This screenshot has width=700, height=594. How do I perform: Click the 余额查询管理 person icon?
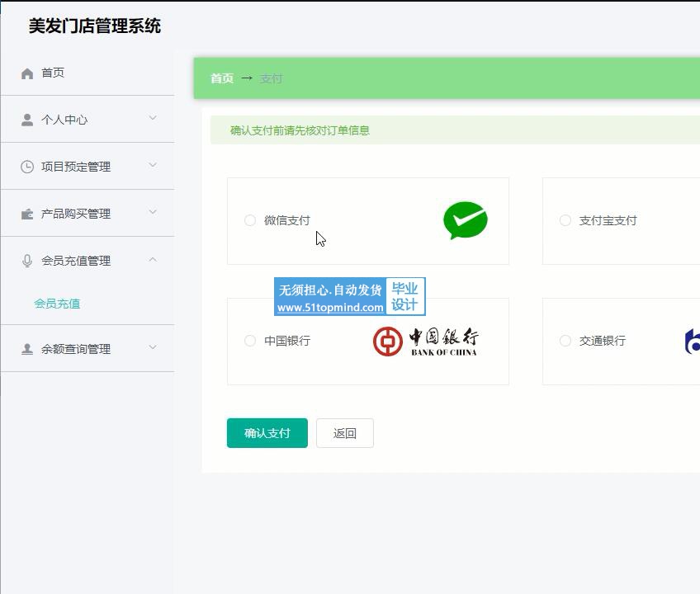tap(27, 349)
